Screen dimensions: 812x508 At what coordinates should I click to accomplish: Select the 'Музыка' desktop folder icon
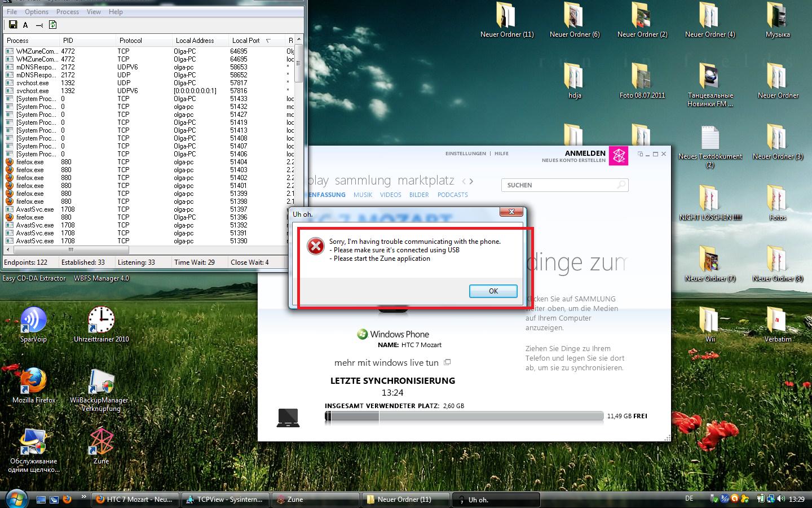pyautogui.click(x=778, y=20)
